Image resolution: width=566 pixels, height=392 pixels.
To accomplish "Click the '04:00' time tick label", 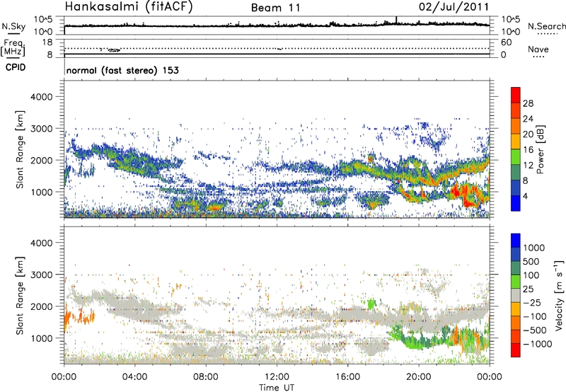I will [134, 377].
